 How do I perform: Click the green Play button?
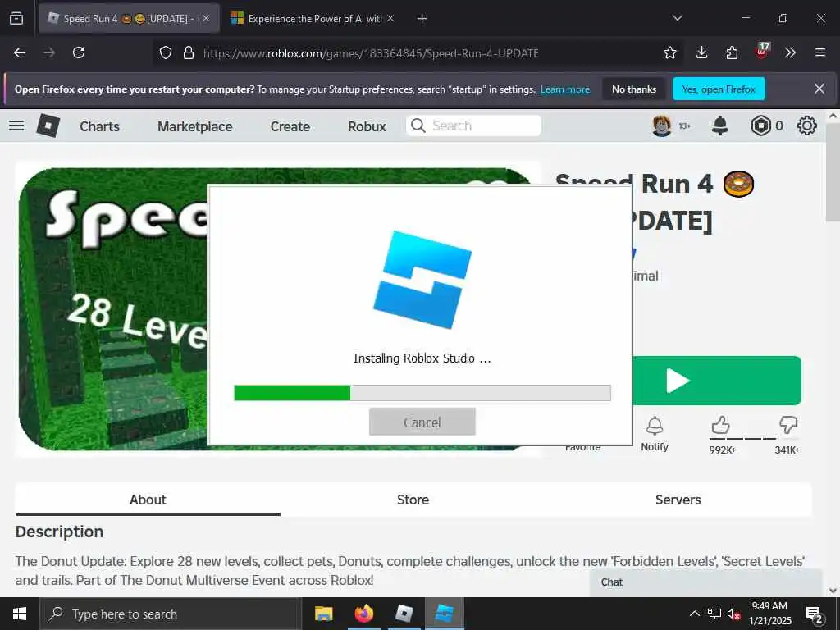(717, 381)
